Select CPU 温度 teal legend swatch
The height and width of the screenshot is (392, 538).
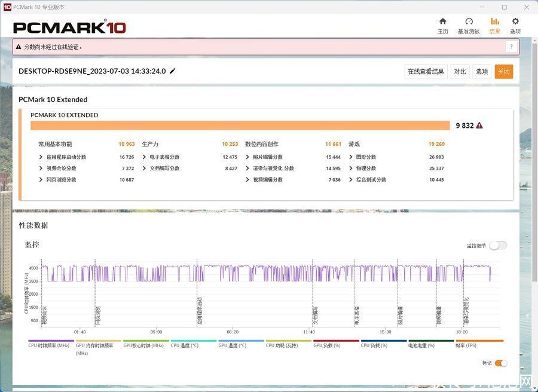(194, 341)
